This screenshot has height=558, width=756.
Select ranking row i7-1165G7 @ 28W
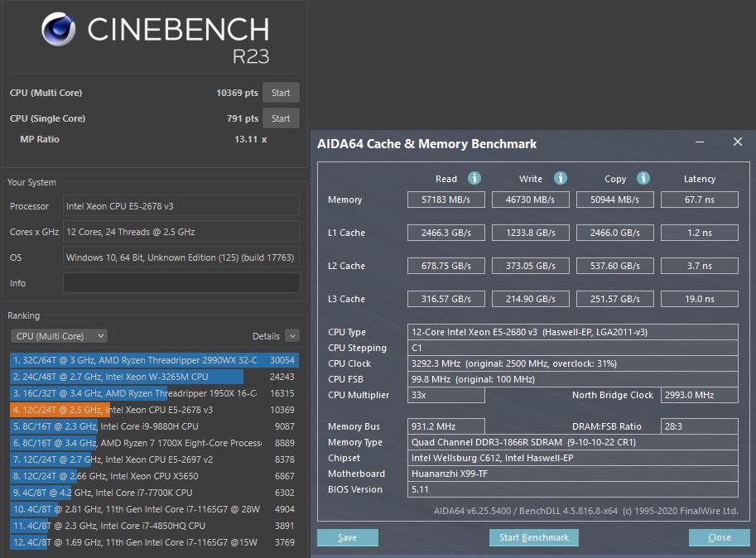(x=154, y=509)
